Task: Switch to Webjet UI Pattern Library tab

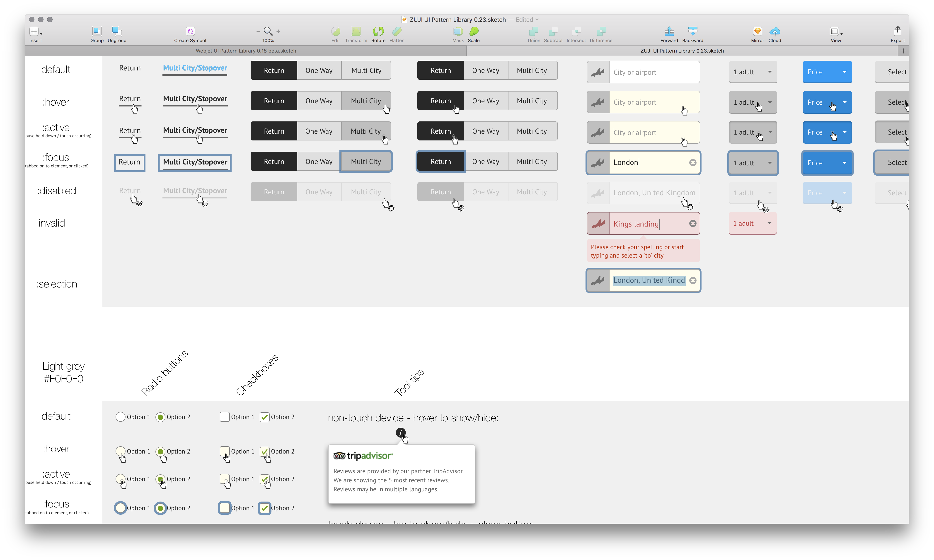Action: coord(246,51)
